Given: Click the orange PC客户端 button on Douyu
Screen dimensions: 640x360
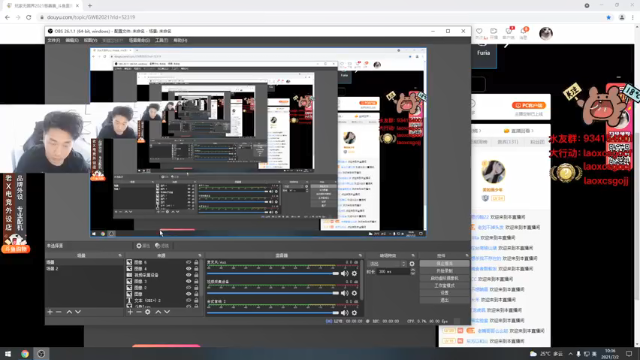Looking at the screenshot, I should [529, 105].
